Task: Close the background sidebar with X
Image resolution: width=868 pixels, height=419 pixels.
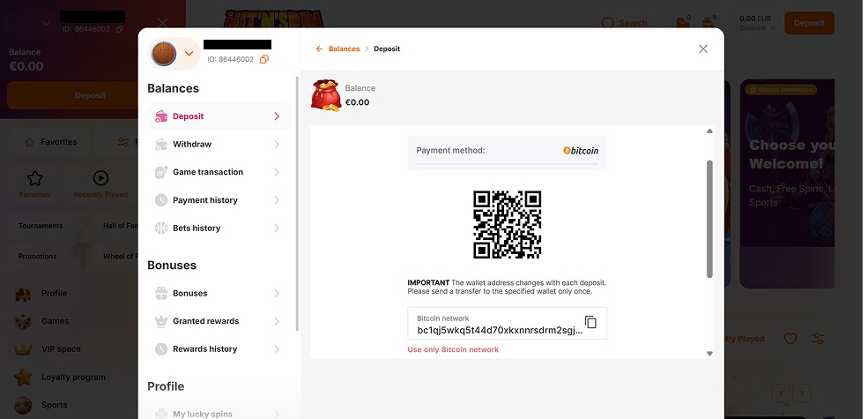Action: [x=162, y=23]
